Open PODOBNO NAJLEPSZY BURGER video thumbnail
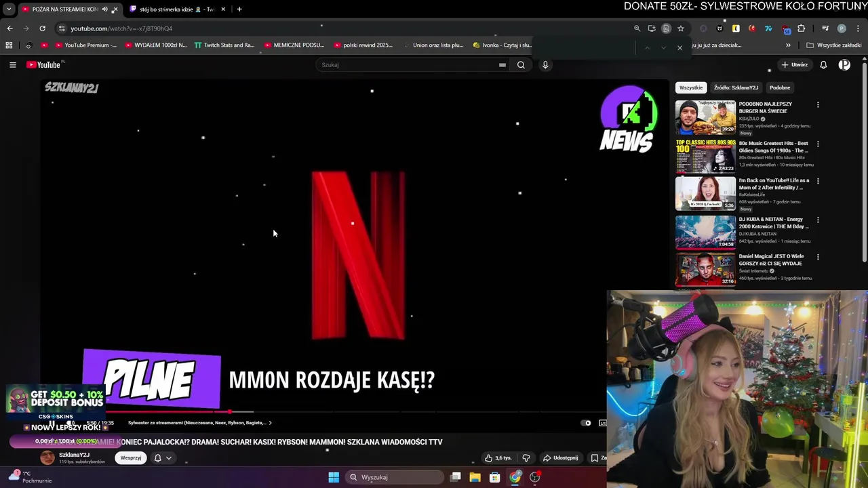 (705, 117)
